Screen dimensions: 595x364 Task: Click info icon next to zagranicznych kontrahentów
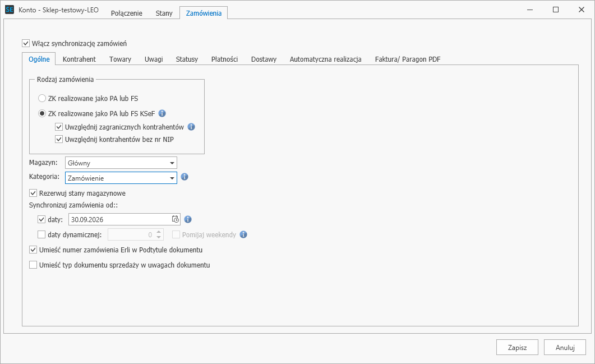click(191, 127)
